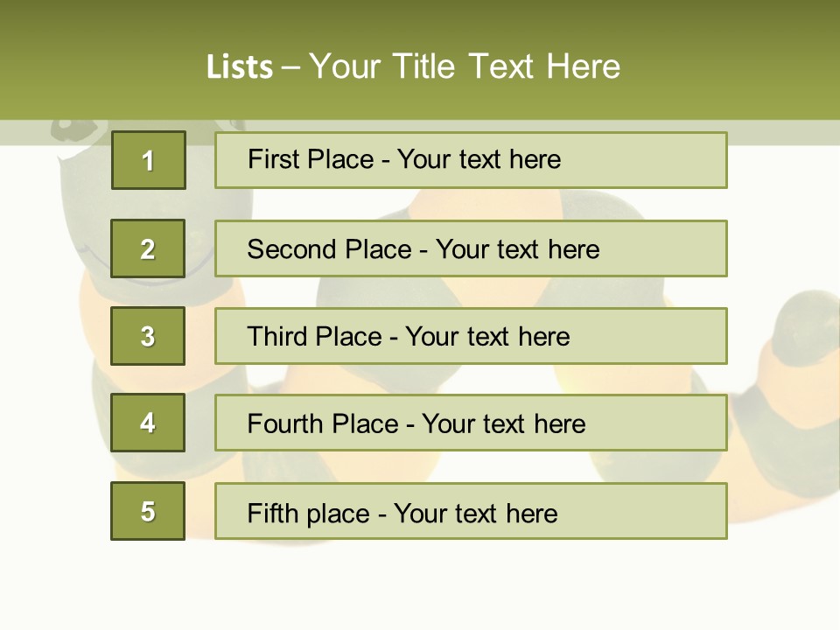This screenshot has height=630, width=840.
Task: Click the Third Place text bar
Action: tap(471, 336)
